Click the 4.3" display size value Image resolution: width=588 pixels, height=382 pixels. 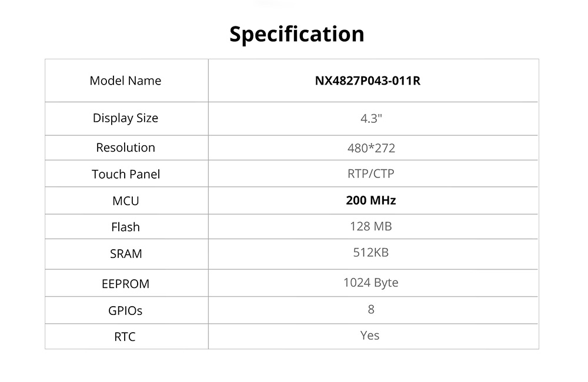click(371, 118)
